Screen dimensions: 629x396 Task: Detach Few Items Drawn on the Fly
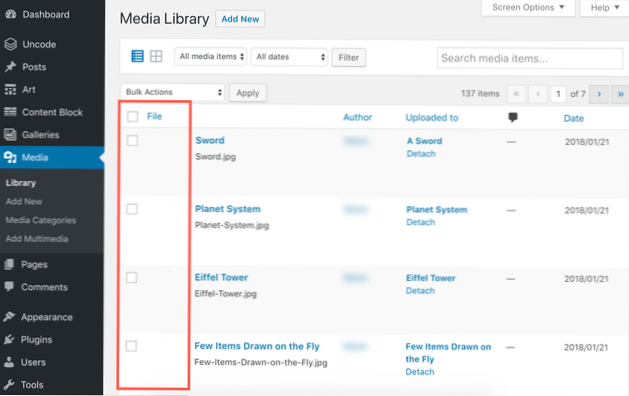pos(420,372)
